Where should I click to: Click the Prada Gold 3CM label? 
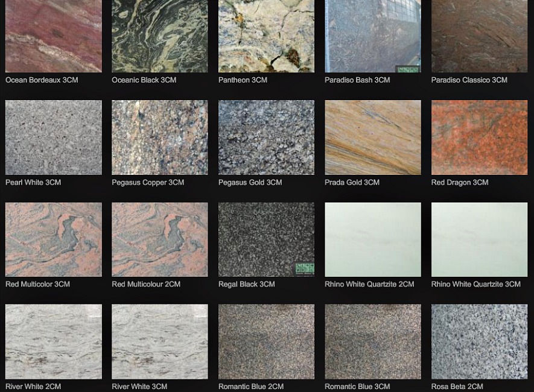352,182
